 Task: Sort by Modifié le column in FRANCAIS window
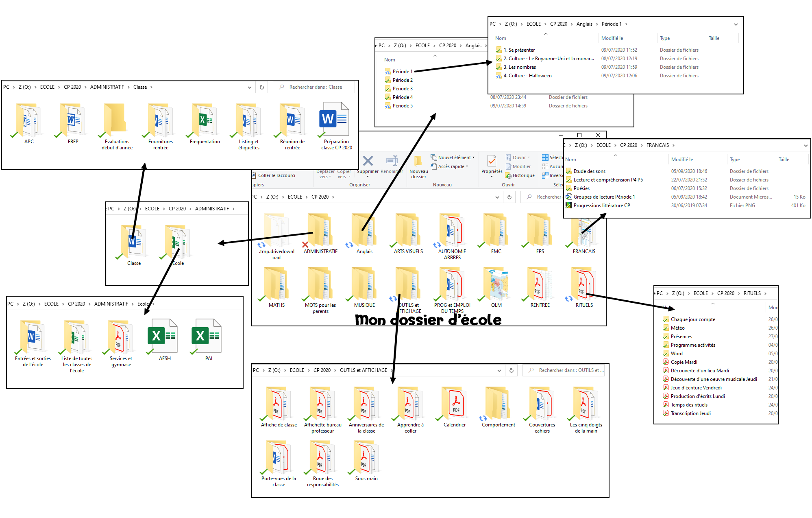pos(682,160)
